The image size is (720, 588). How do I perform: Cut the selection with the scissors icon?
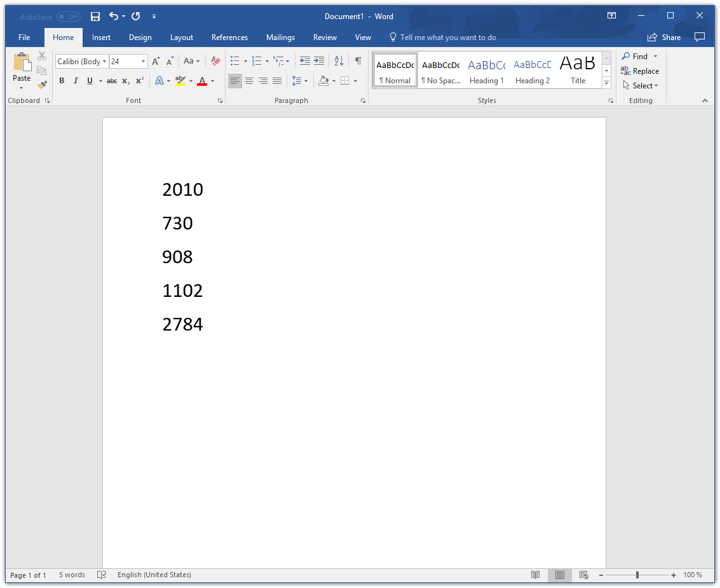(42, 56)
